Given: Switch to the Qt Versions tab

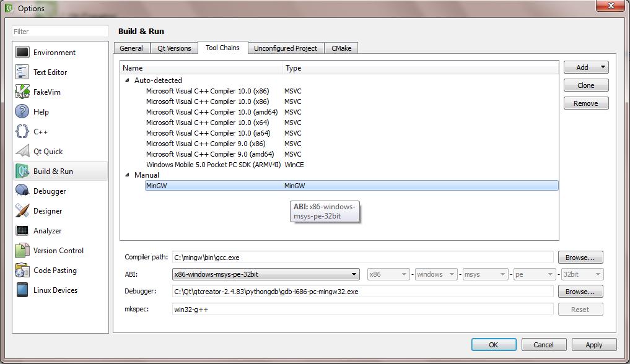Looking at the screenshot, I should 174,48.
